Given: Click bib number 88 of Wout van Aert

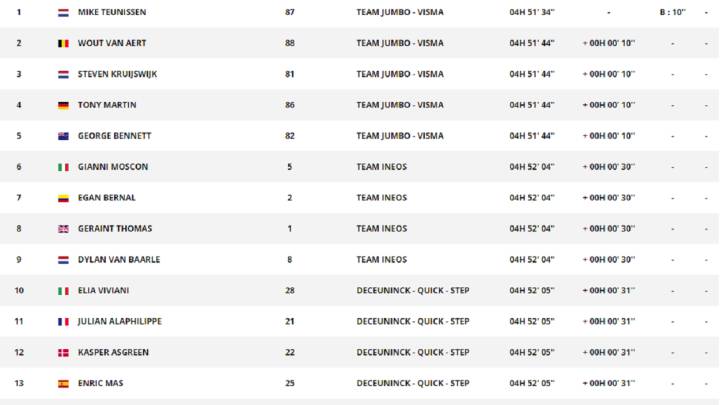Looking at the screenshot, I should (290, 43).
